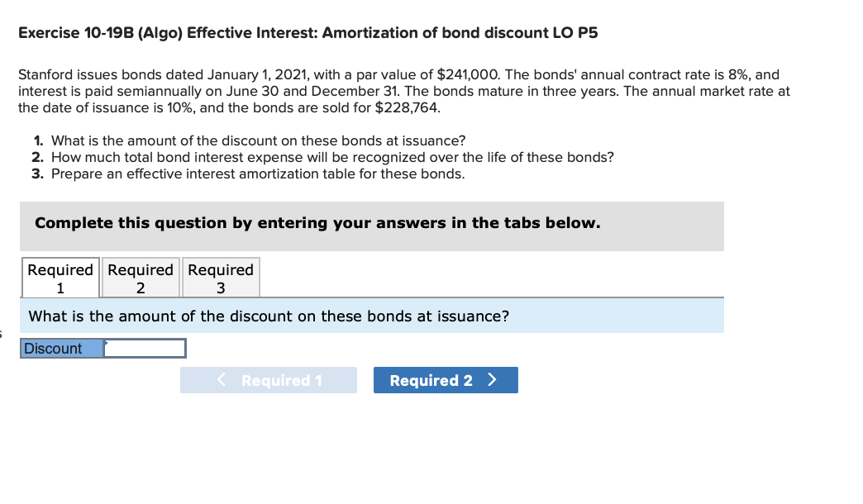
Task: Click the Exercise 10-19B heading
Action: click(x=308, y=34)
